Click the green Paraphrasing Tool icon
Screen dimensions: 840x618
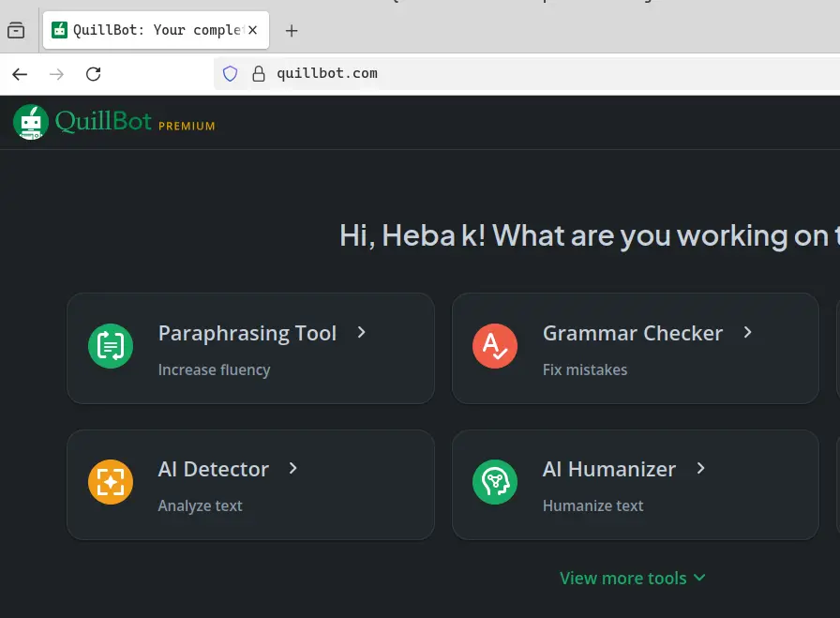pyautogui.click(x=111, y=346)
